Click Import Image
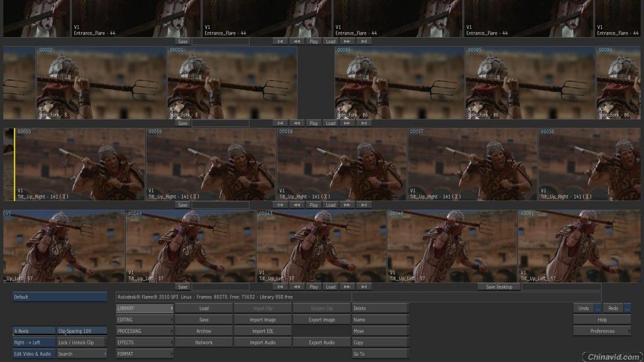Image resolution: width=644 pixels, height=362 pixels. pyautogui.click(x=263, y=320)
